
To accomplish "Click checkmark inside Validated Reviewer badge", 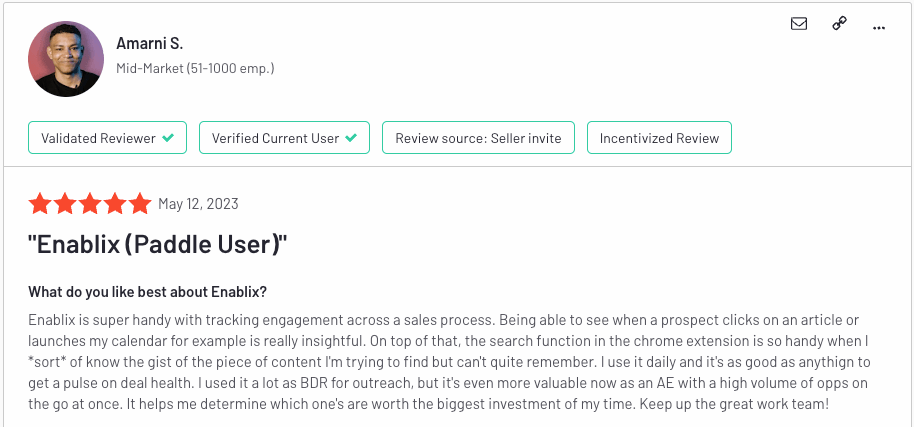I will point(168,138).
